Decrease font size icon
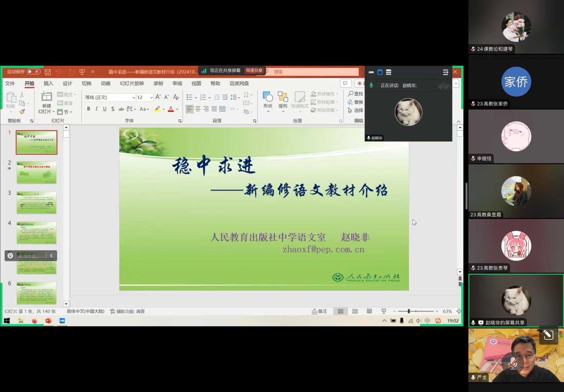Screen dimensions: 564x392 point(167,97)
